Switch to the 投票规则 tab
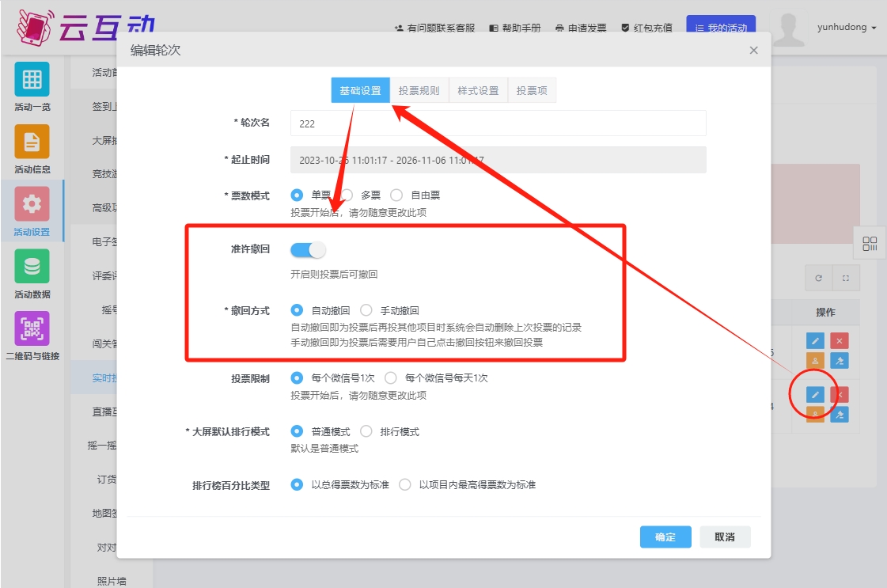887x588 pixels. click(419, 90)
